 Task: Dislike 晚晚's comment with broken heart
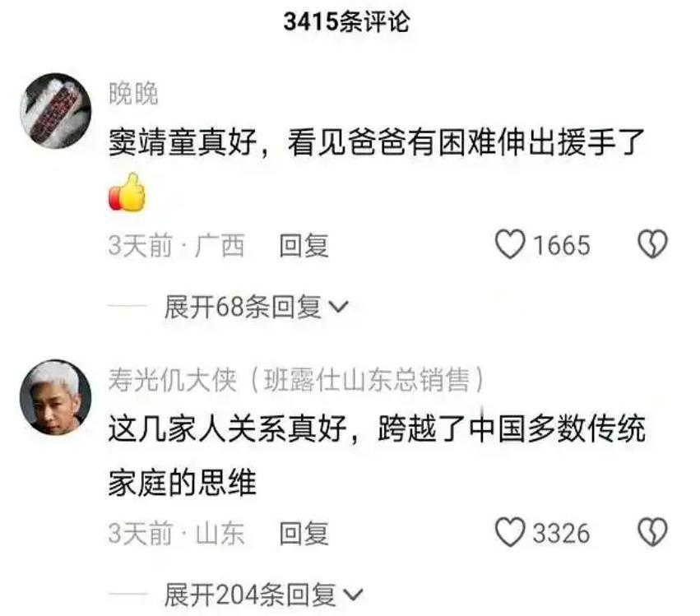(652, 244)
